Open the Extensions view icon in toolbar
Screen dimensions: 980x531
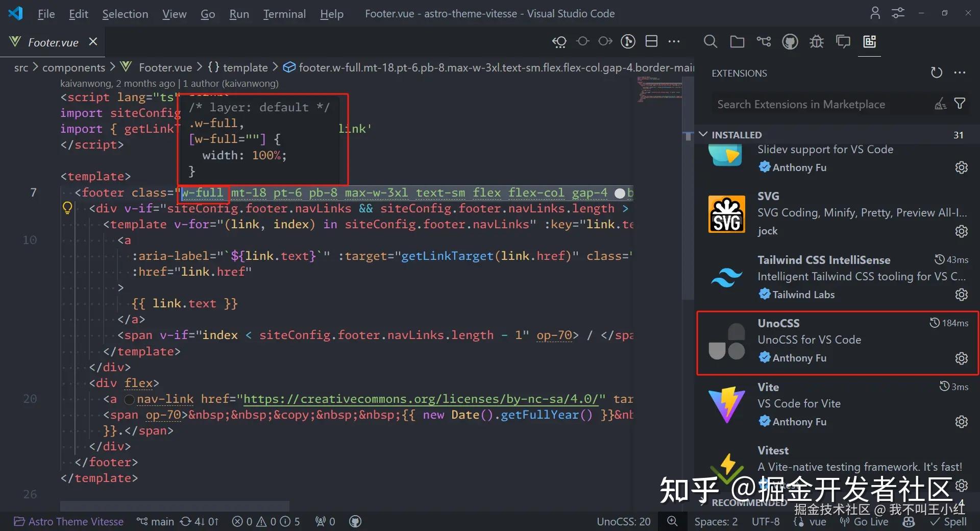pyautogui.click(x=869, y=41)
